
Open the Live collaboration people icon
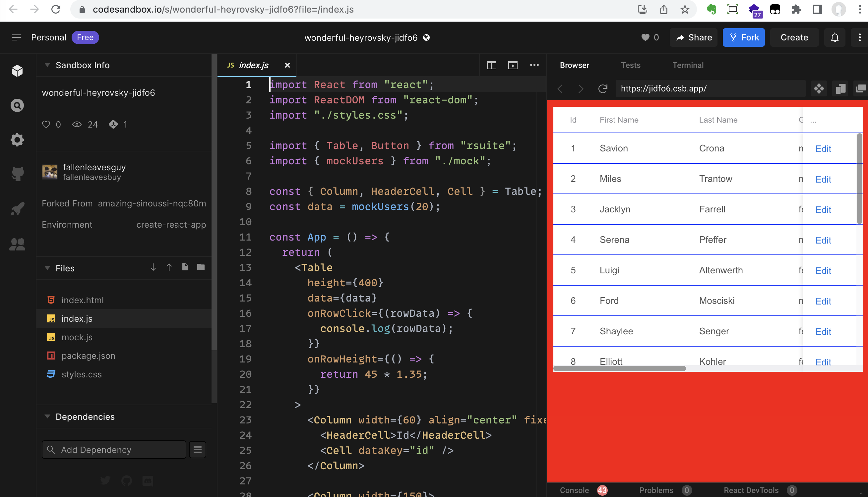(x=17, y=244)
